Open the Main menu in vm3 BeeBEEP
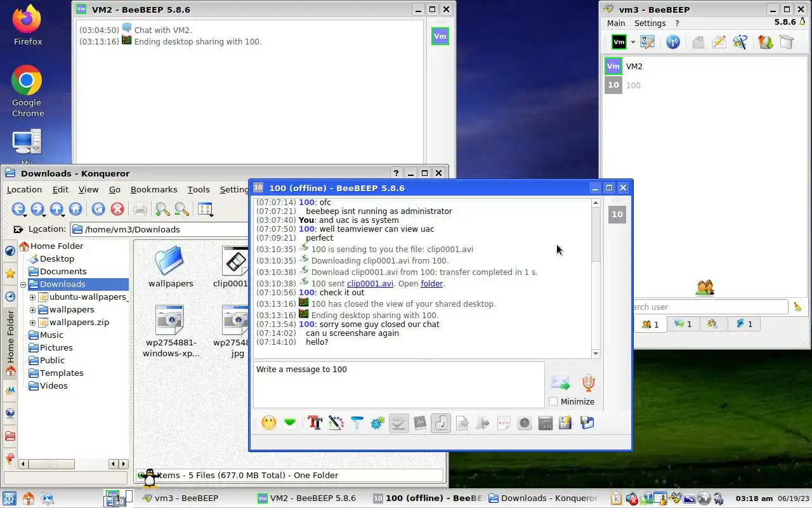812x508 pixels. (616, 23)
